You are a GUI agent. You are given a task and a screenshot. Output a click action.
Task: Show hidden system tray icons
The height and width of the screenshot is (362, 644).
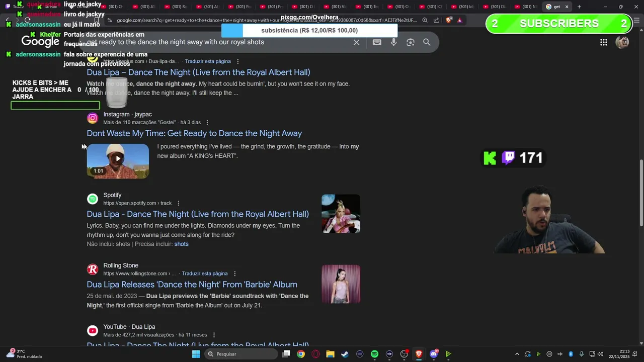click(517, 354)
